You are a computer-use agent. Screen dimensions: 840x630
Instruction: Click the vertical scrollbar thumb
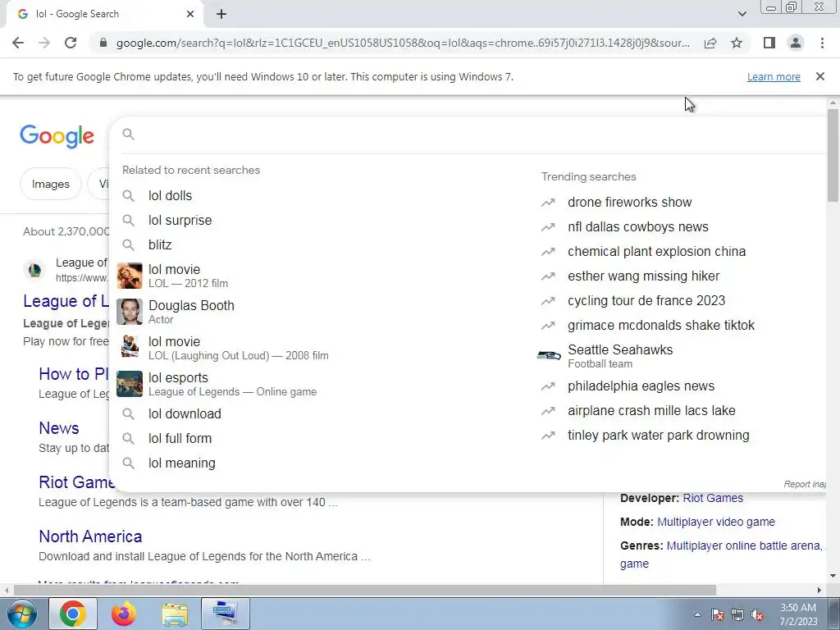pyautogui.click(x=833, y=155)
